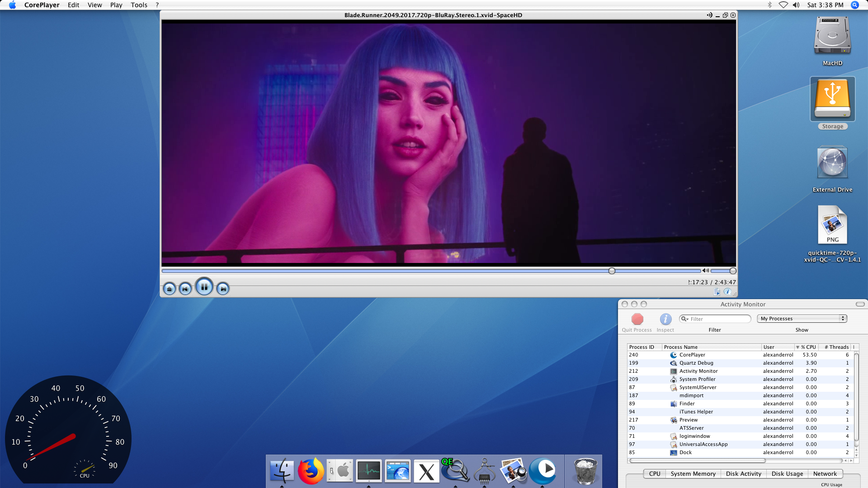The width and height of the screenshot is (868, 488).
Task: Open the CorePlayer application menu
Action: 42,5
